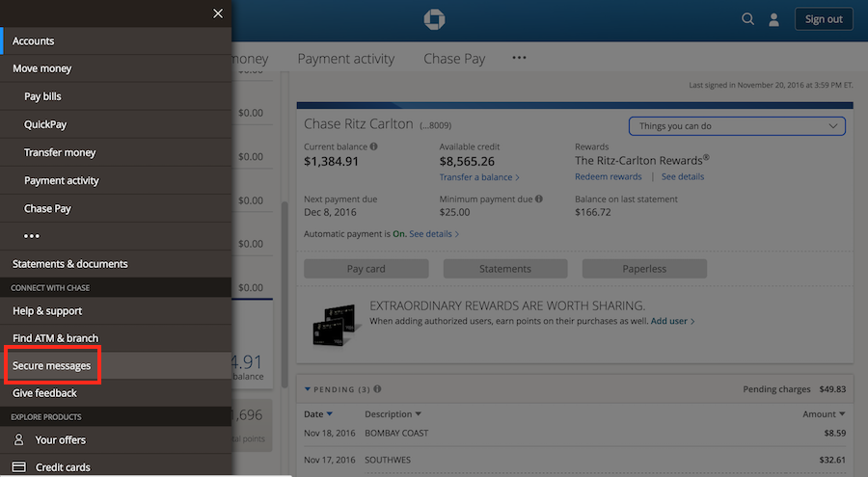The height and width of the screenshot is (477, 868).
Task: Collapse the Pending transactions section
Action: point(308,389)
